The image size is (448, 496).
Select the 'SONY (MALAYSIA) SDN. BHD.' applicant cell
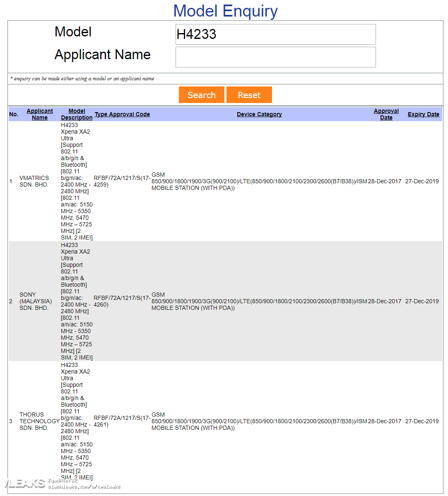pyautogui.click(x=36, y=301)
